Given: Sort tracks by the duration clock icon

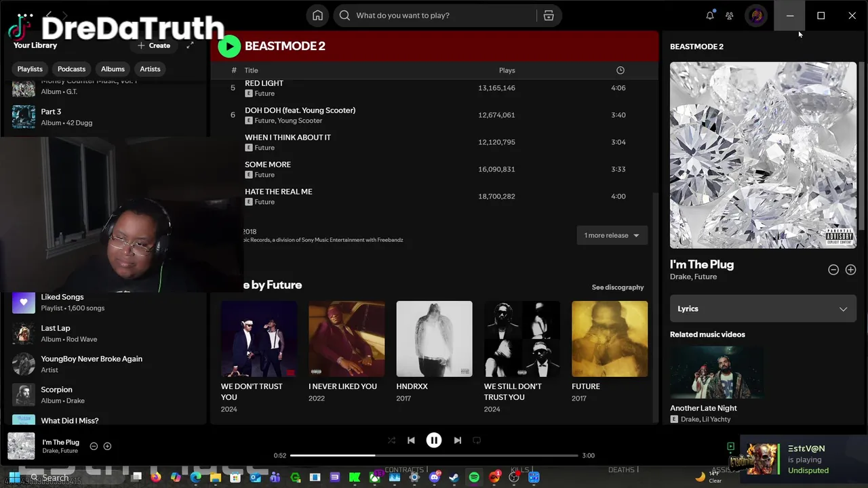Looking at the screenshot, I should 620,70.
